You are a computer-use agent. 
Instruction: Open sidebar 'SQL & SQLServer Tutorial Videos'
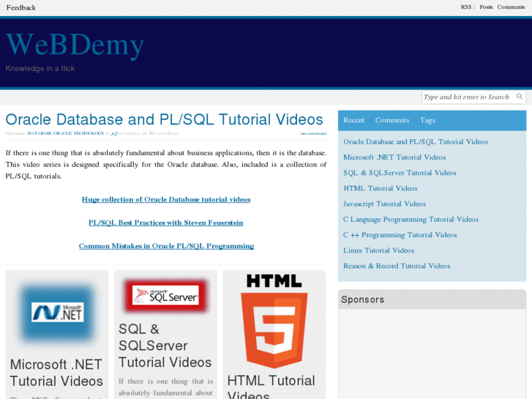(x=400, y=173)
